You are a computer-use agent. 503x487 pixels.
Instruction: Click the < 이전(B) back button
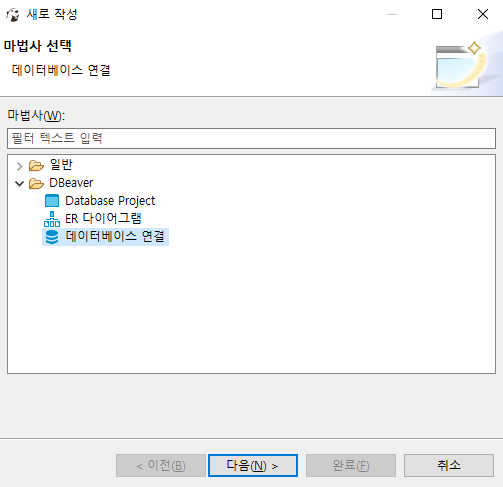point(161,465)
